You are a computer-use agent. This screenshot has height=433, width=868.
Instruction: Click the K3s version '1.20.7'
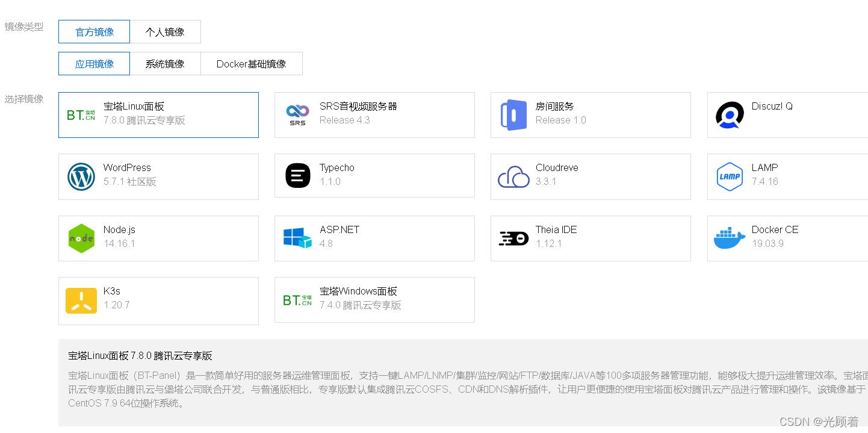117,305
